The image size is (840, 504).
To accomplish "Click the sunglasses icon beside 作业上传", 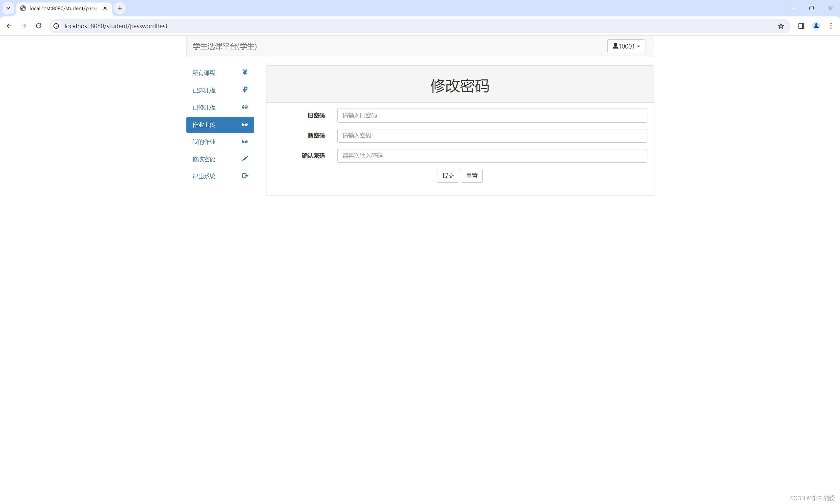I will coord(245,124).
